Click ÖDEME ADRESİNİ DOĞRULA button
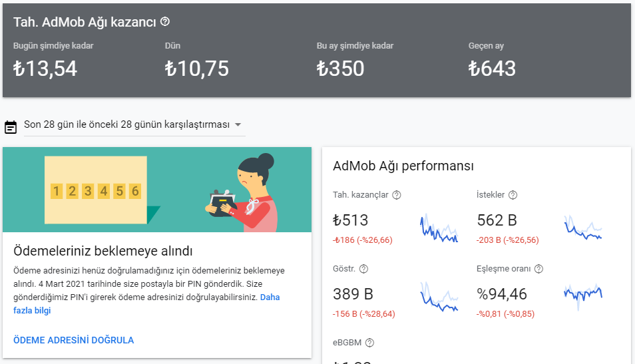 74,340
